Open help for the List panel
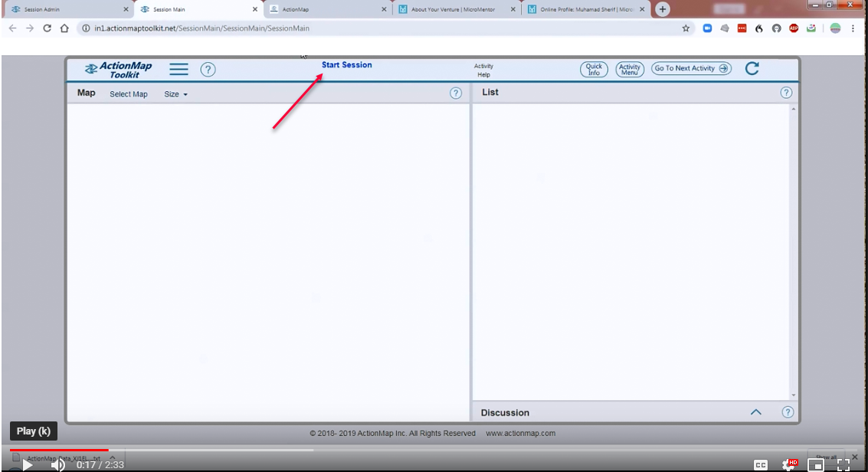This screenshot has width=868, height=472. point(786,93)
